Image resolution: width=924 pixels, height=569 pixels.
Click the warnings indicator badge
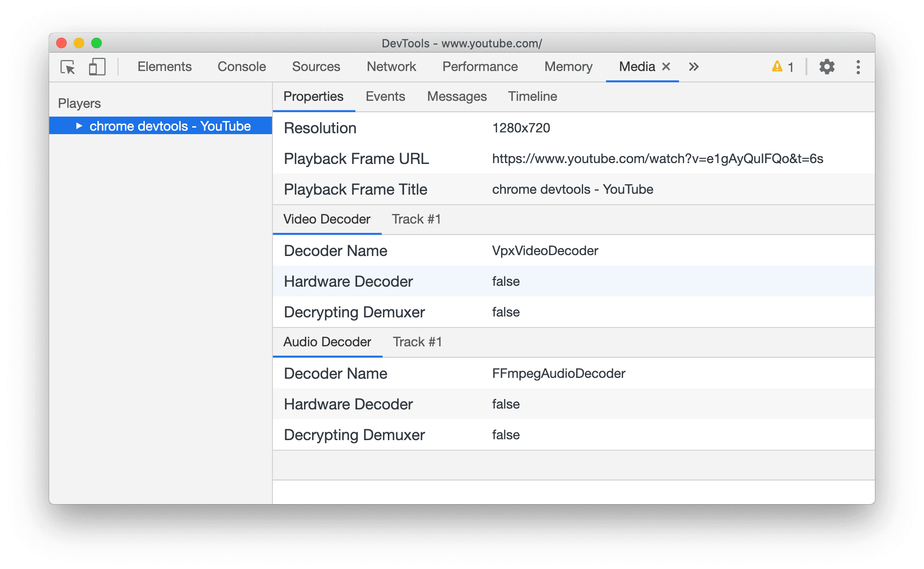tap(779, 66)
